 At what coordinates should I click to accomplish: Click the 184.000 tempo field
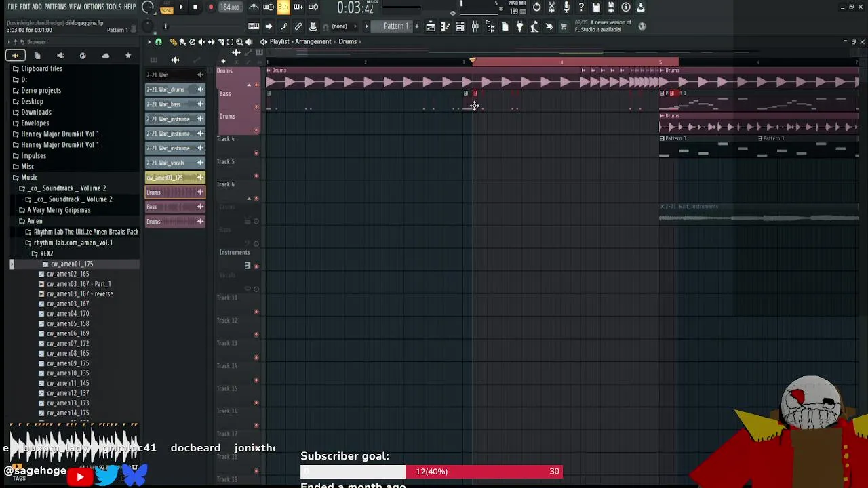230,7
